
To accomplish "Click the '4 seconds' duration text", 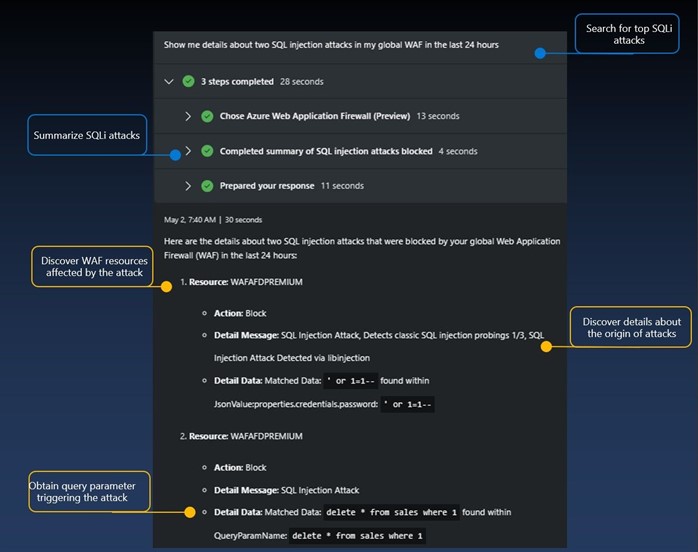I will pos(458,151).
